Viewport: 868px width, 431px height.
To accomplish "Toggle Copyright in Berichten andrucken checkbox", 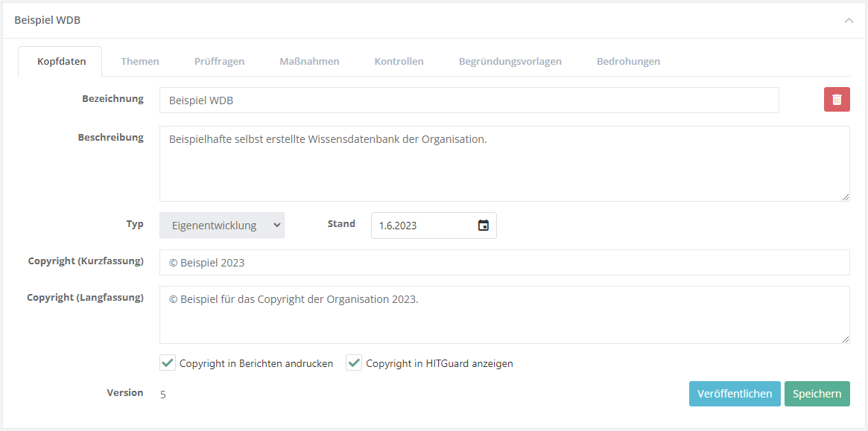I will [x=168, y=363].
